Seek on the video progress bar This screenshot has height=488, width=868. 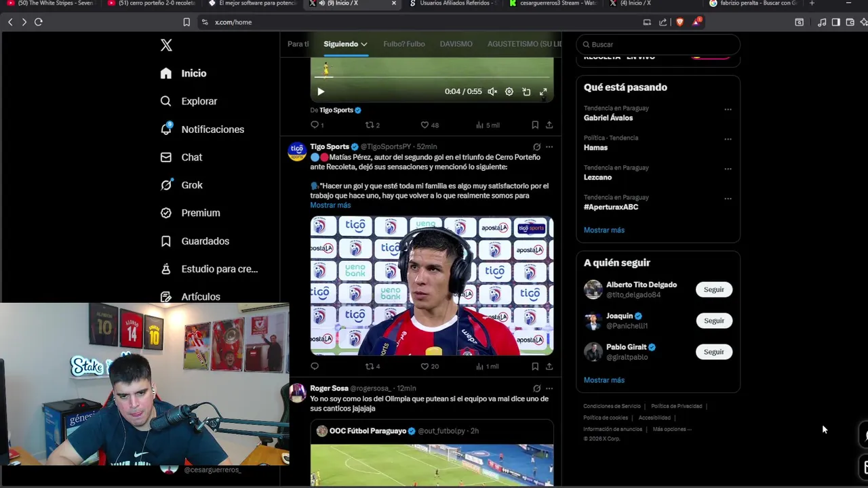(x=432, y=77)
